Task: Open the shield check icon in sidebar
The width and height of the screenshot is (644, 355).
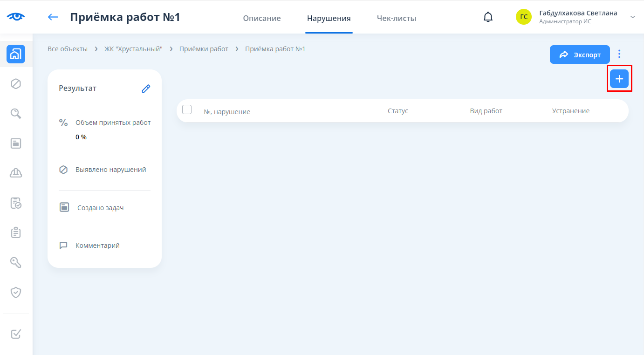Action: click(16, 292)
